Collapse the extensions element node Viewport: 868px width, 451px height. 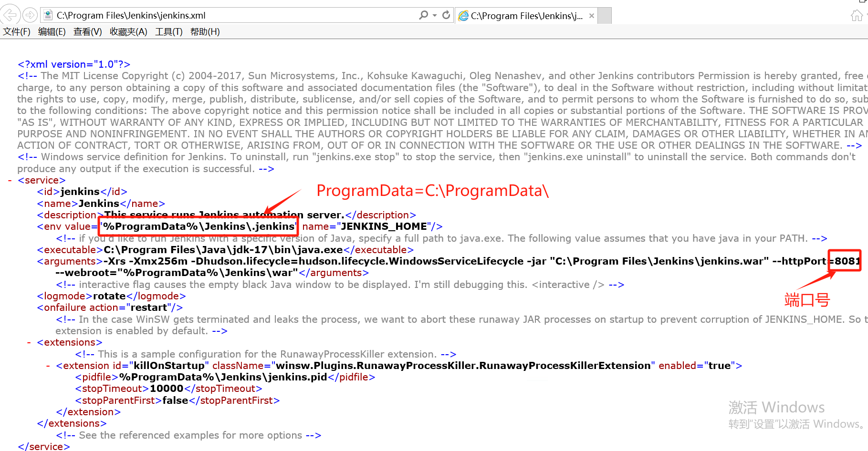click(29, 343)
